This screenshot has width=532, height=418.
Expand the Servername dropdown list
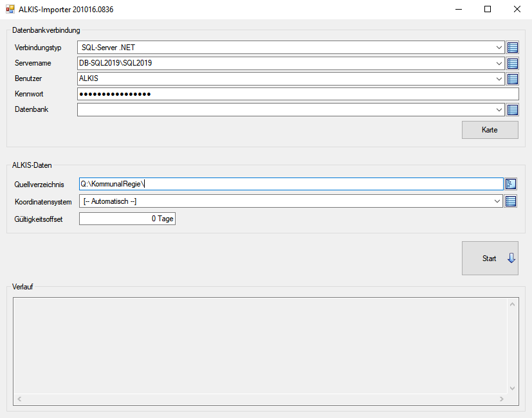pyautogui.click(x=500, y=63)
